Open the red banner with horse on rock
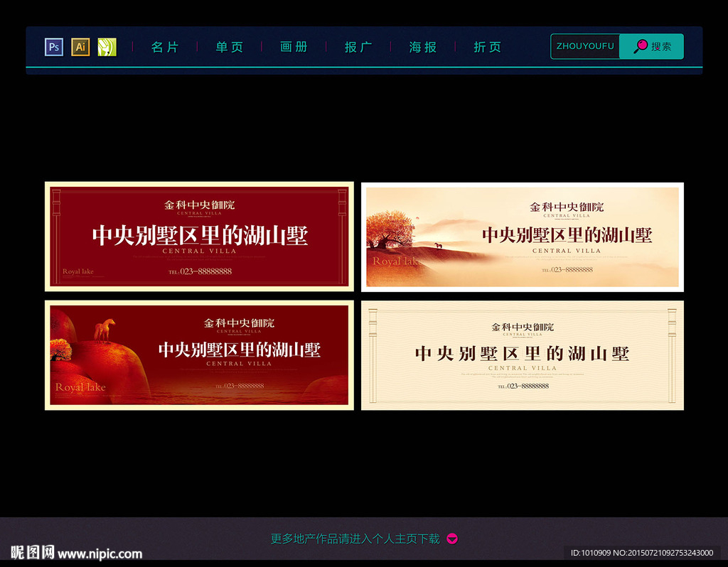This screenshot has height=567, width=728. click(199, 355)
